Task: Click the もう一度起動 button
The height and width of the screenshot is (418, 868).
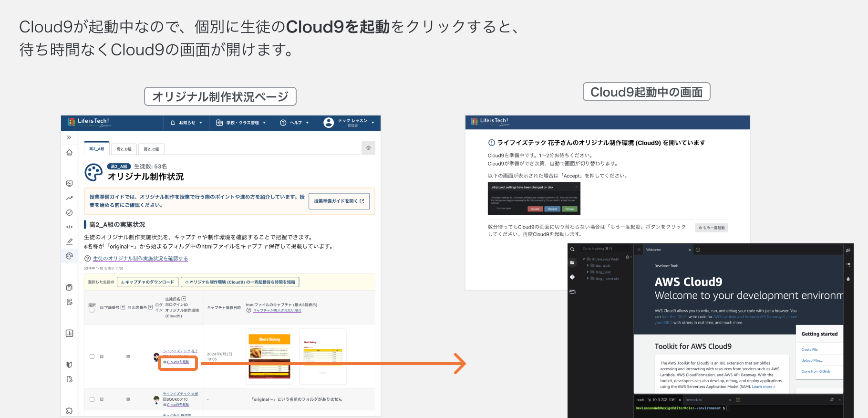Action: click(712, 228)
